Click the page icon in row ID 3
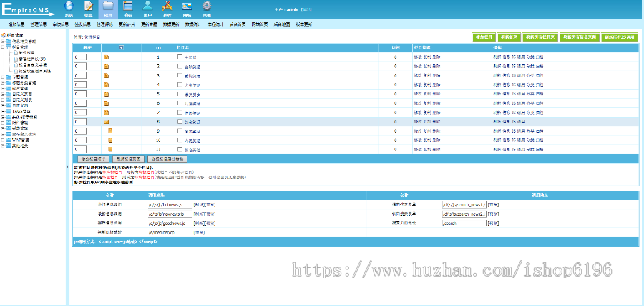 (107, 76)
